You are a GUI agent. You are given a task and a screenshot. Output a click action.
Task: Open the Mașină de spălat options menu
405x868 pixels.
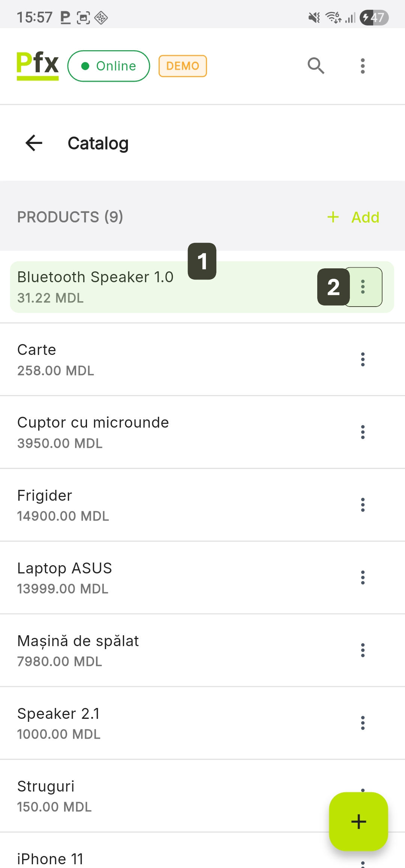point(363,650)
